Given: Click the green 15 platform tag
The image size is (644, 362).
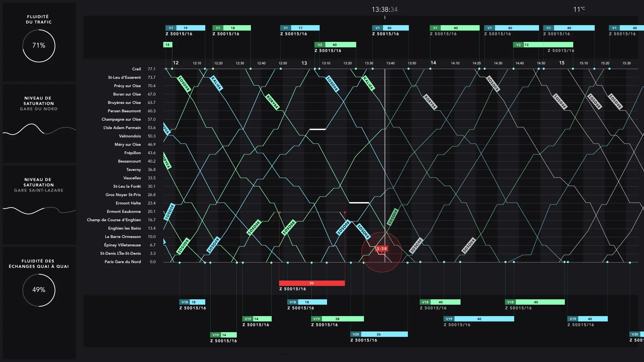Looking at the screenshot, I should tap(167, 45).
